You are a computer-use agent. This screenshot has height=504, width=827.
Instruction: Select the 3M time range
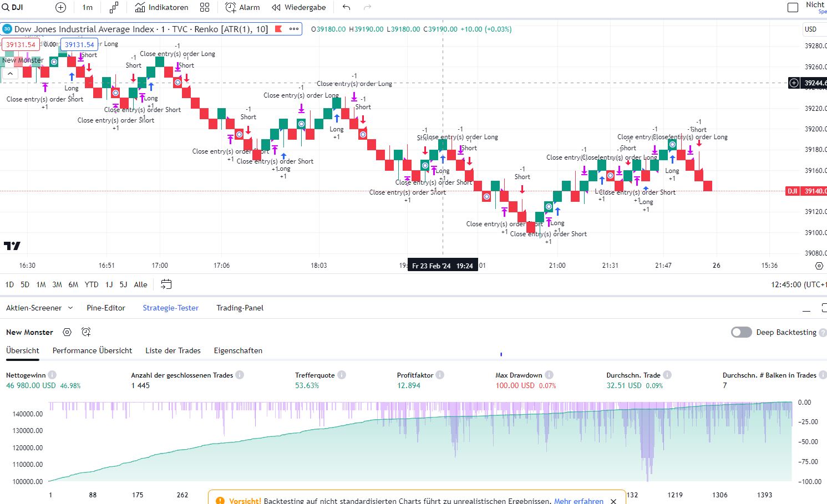tap(57, 284)
